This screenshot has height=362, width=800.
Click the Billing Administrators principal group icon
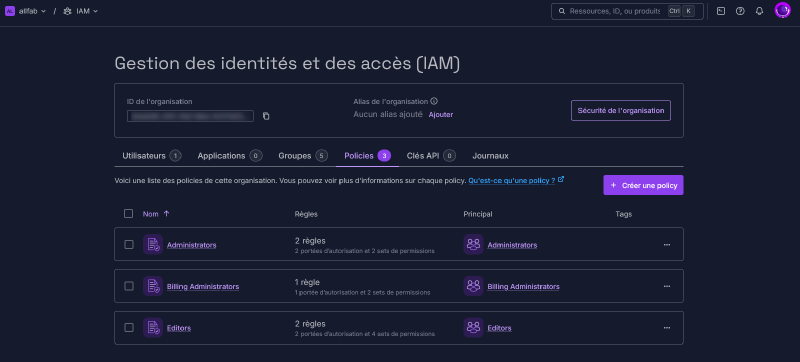(473, 286)
